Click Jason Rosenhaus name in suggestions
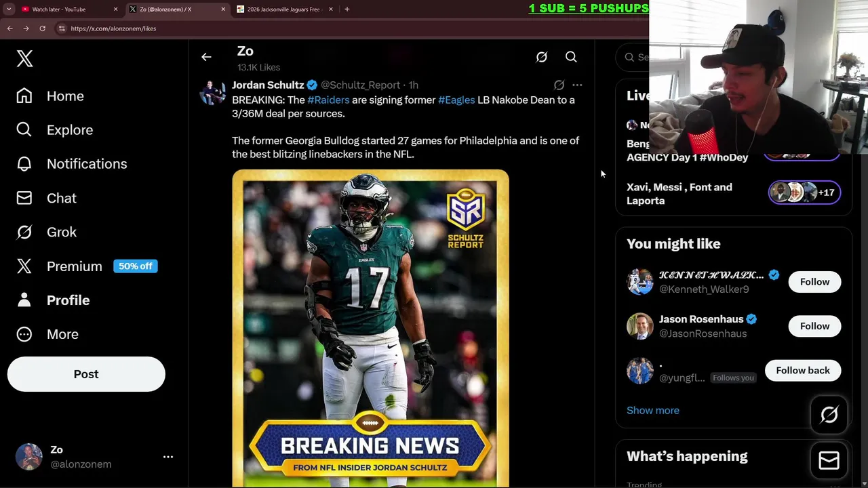Viewport: 868px width, 488px height. click(701, 319)
